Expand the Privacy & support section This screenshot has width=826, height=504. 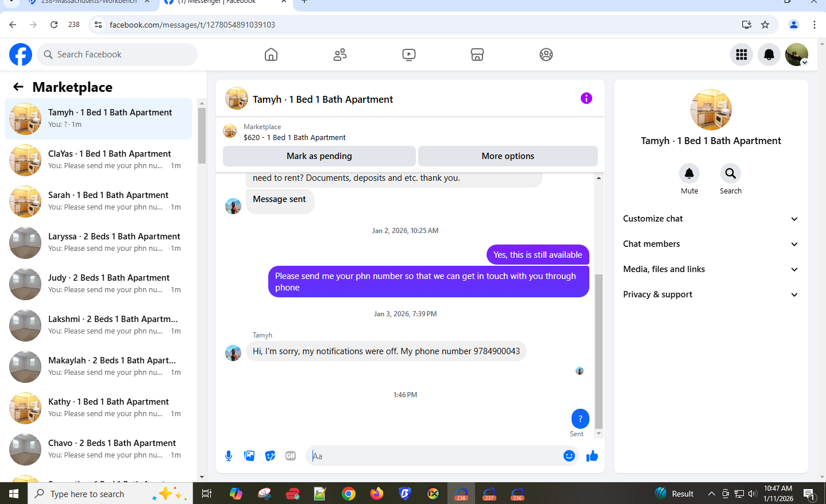[711, 294]
